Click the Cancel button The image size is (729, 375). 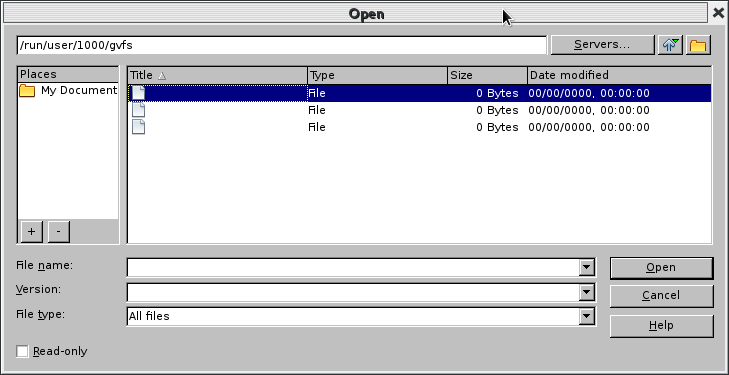pos(661,296)
